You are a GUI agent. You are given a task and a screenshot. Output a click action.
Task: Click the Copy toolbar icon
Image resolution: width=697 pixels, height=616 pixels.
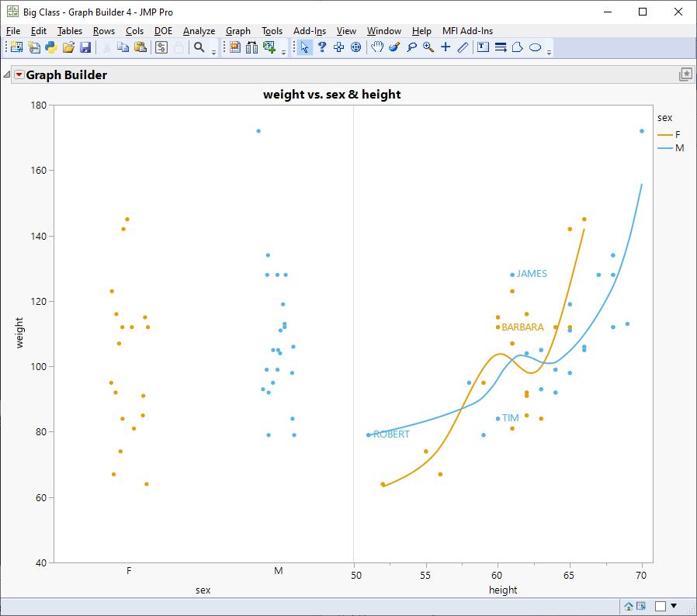pyautogui.click(x=123, y=47)
